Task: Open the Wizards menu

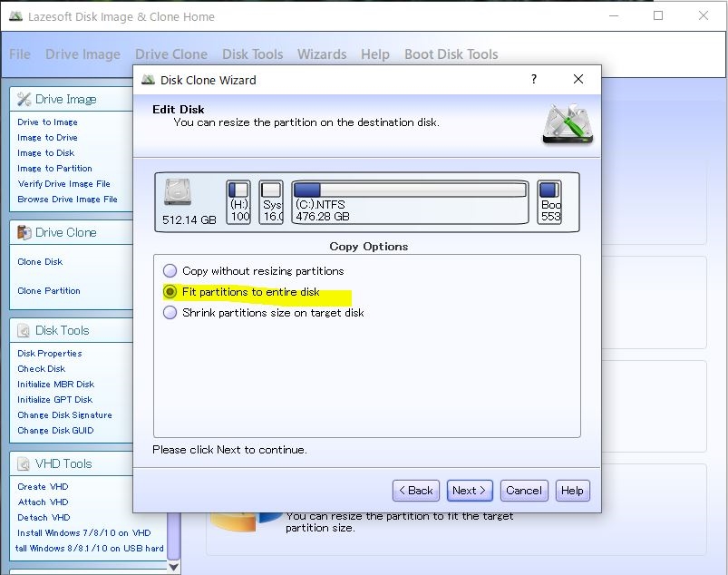Action: click(322, 54)
